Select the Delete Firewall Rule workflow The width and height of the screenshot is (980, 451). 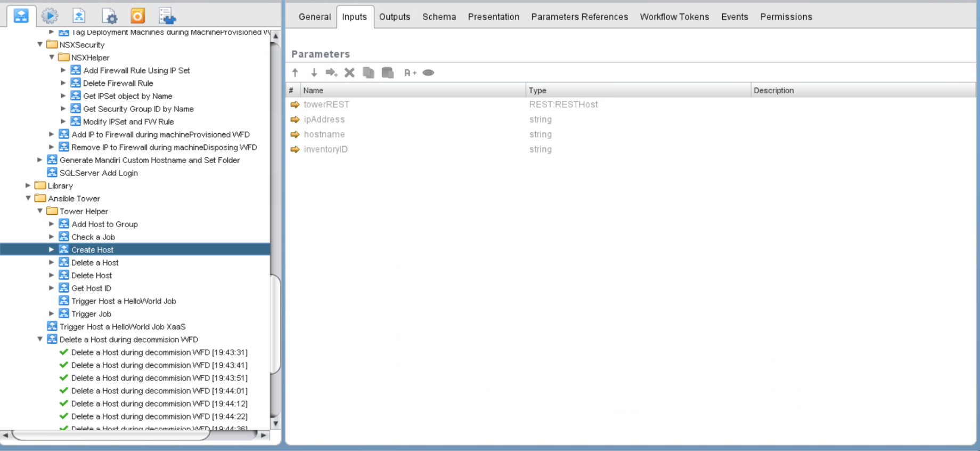118,83
